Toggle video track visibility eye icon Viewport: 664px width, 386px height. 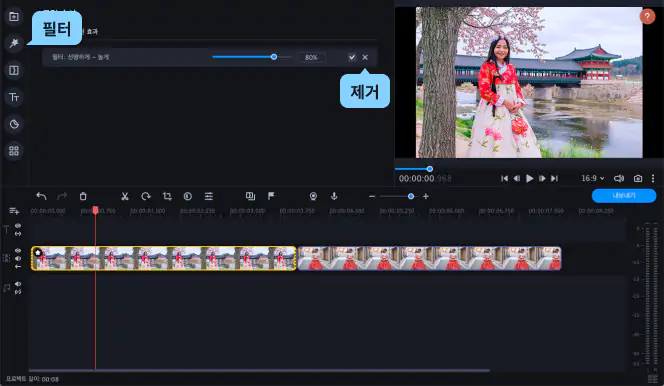[18, 251]
